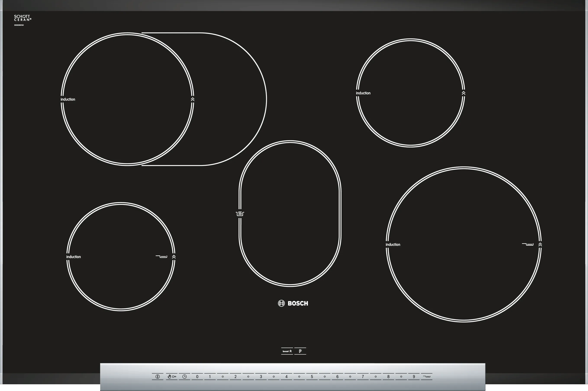Click the 'induction' label on the top-left zone

pyautogui.click(x=68, y=99)
